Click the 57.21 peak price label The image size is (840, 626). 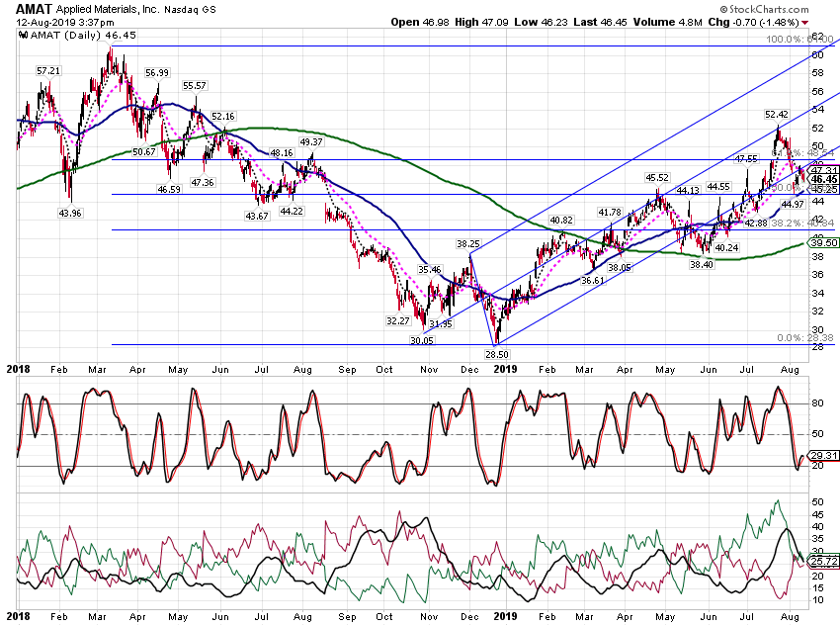(x=48, y=71)
